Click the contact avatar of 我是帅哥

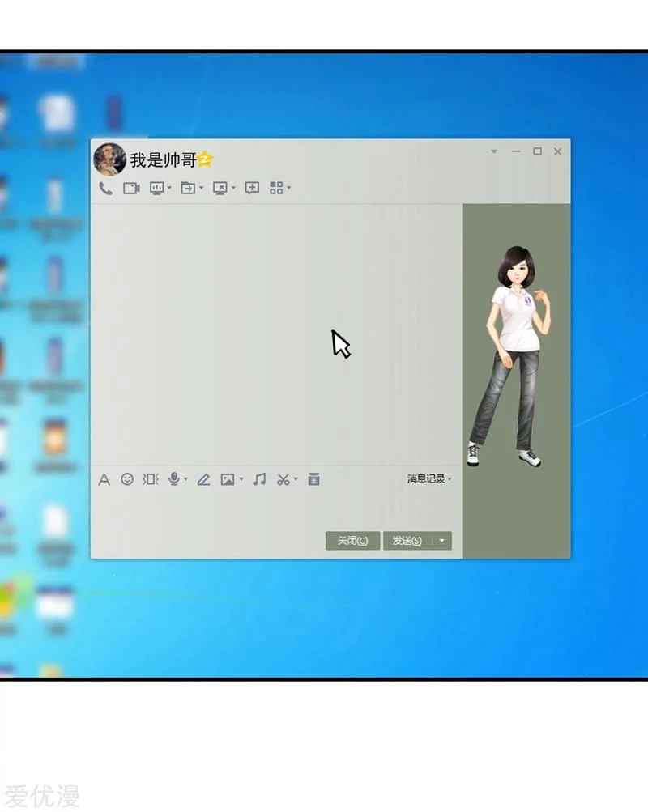pos(109,159)
